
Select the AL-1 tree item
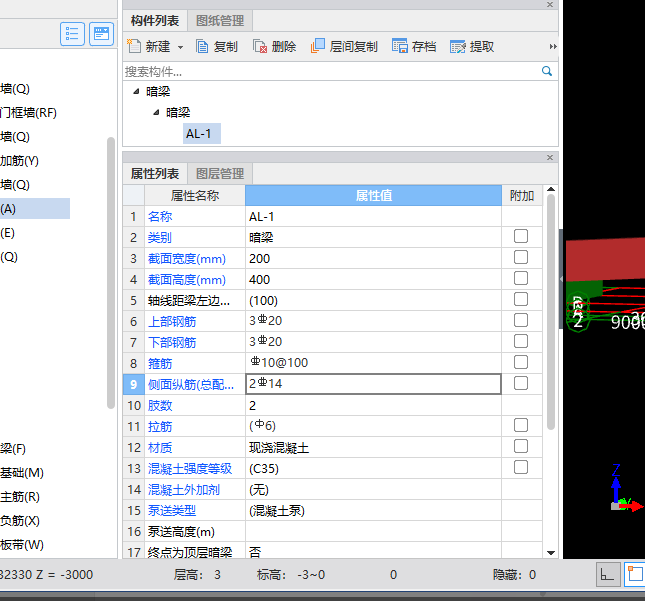click(202, 134)
